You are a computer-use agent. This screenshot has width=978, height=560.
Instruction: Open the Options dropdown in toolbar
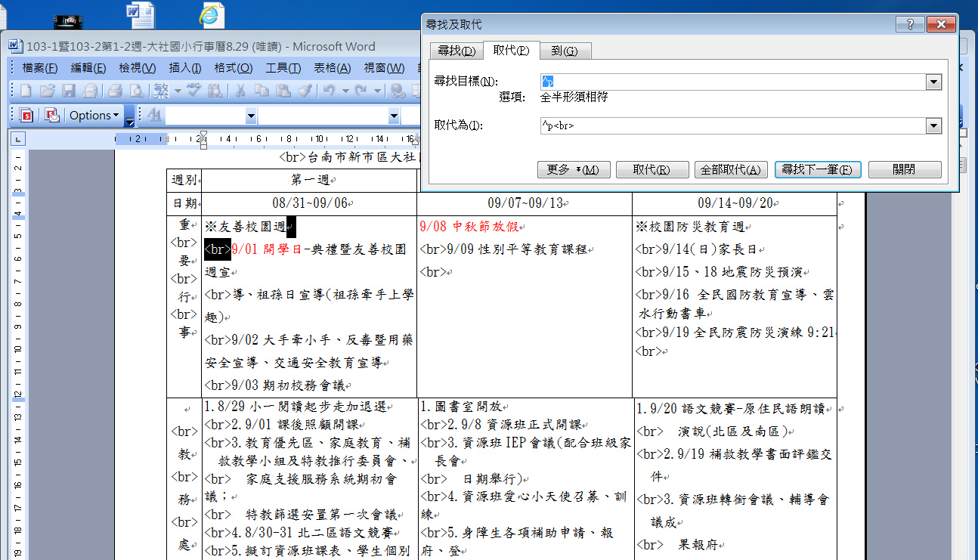click(94, 116)
